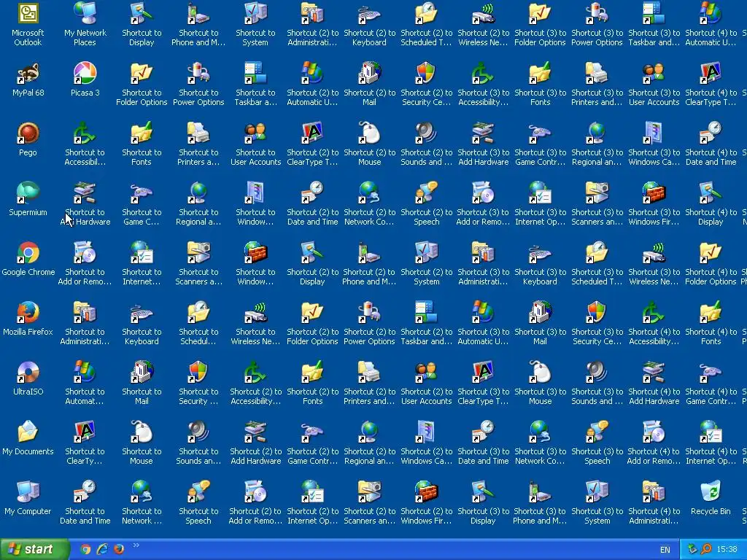Viewport: 747px width, 560px height.
Task: Select the 'Shortcut to Mail' icon
Action: click(142, 384)
